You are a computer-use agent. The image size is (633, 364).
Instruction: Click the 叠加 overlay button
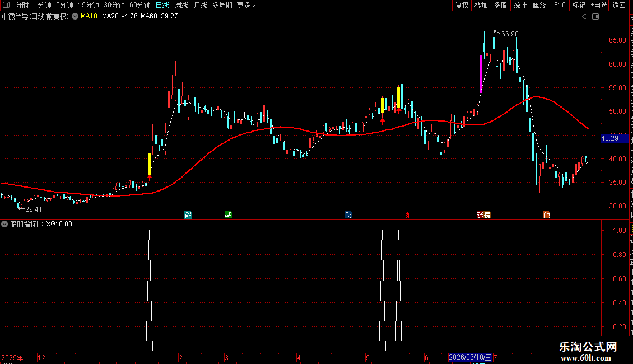481,5
